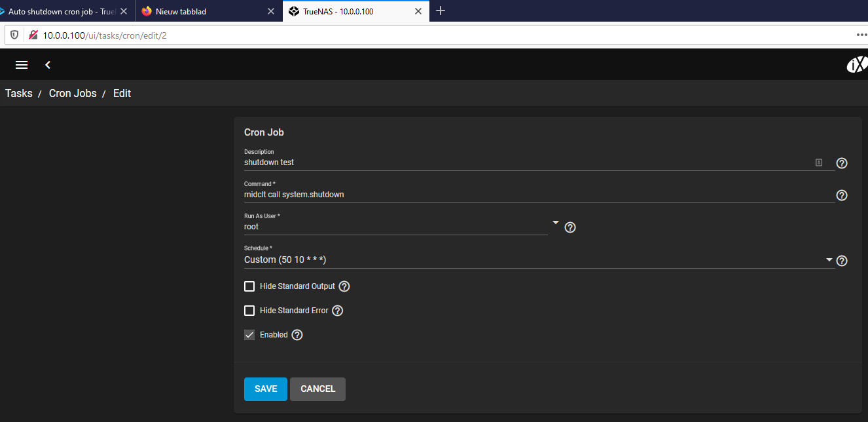Close the Auto shutdown cron job tab

124,11
